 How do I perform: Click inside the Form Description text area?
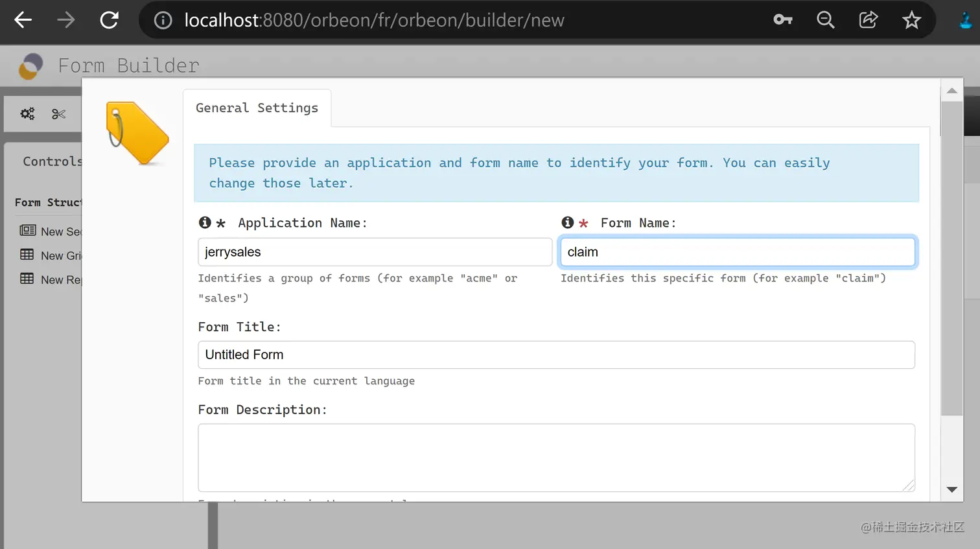pyautogui.click(x=556, y=458)
